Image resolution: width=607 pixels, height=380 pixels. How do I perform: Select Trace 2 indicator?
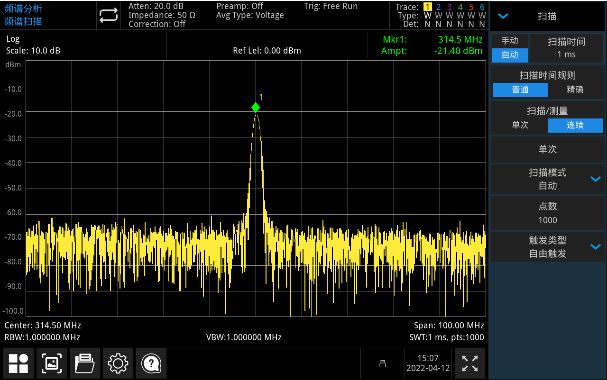pyautogui.click(x=438, y=7)
